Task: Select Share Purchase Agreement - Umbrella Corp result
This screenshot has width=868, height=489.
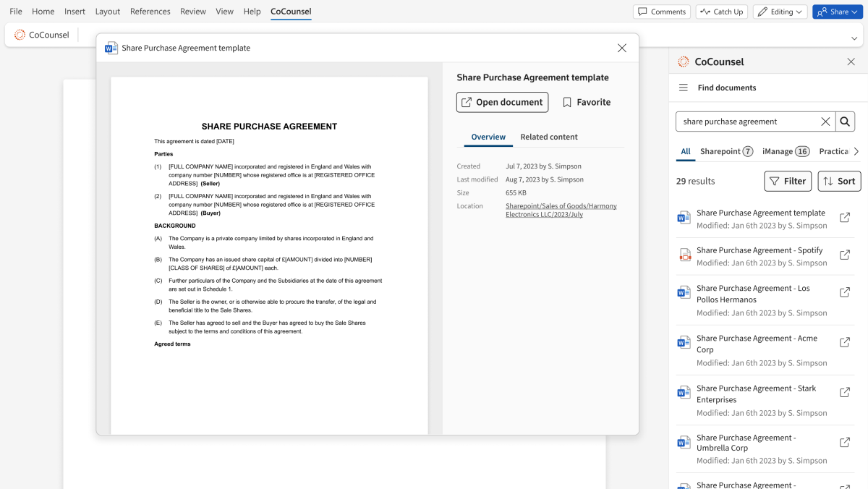Action: [748, 443]
